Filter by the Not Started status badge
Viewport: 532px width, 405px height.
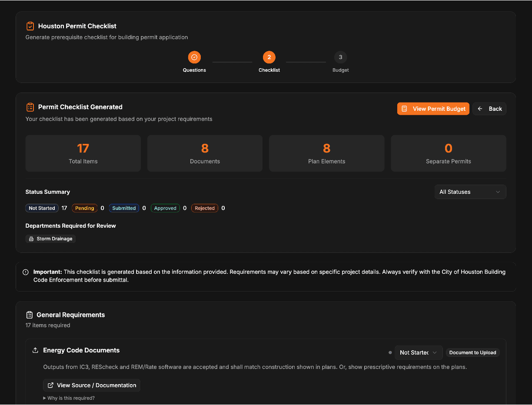click(x=42, y=208)
